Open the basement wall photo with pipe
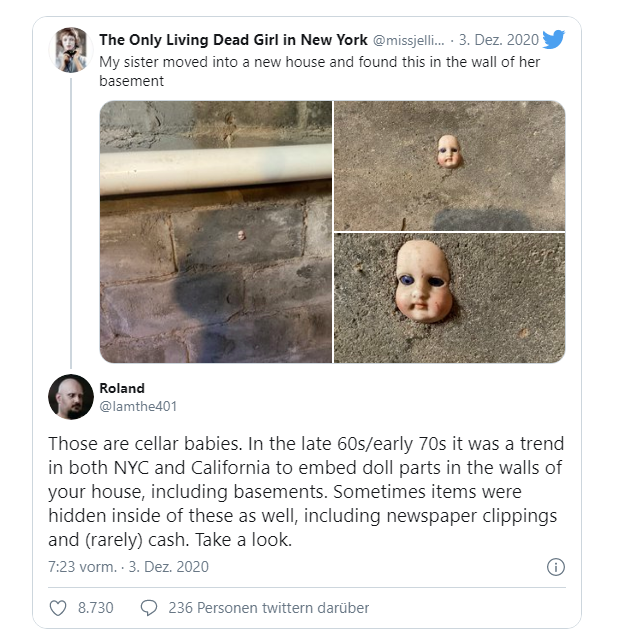 pos(216,232)
